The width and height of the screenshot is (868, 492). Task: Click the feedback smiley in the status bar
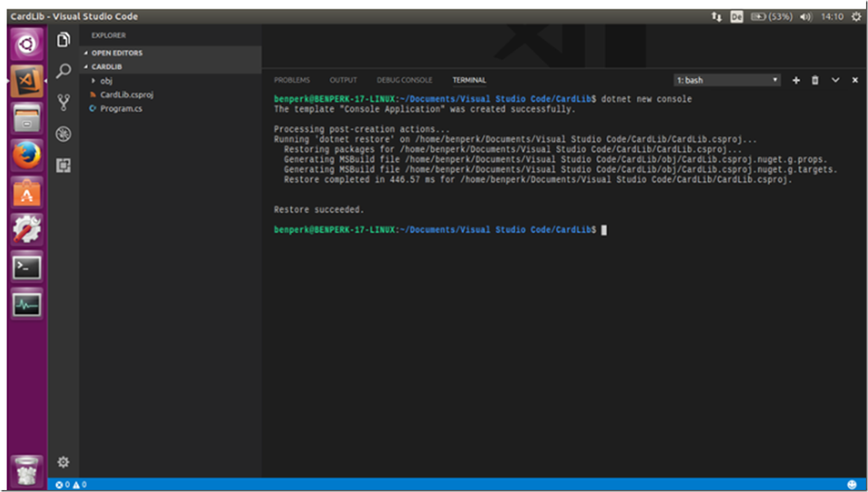(852, 485)
